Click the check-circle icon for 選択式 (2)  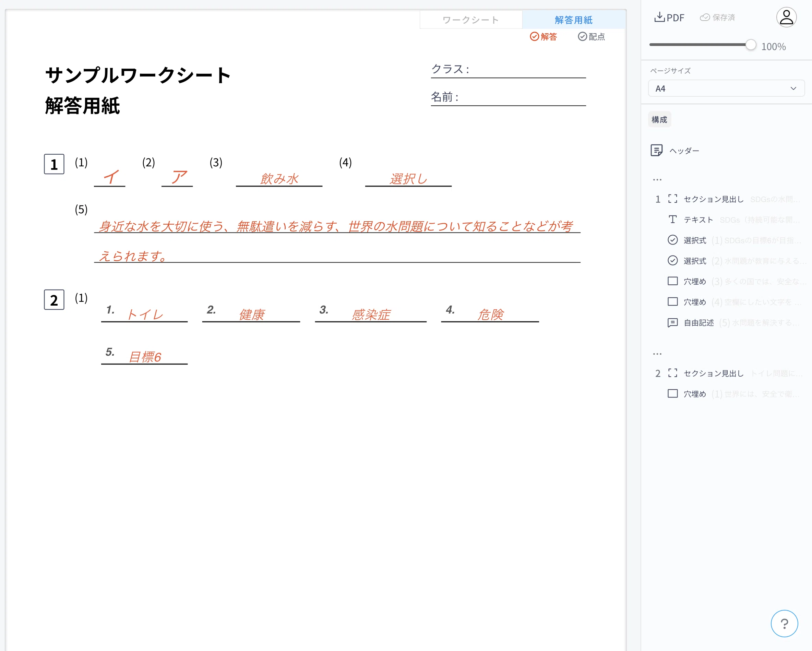point(672,260)
